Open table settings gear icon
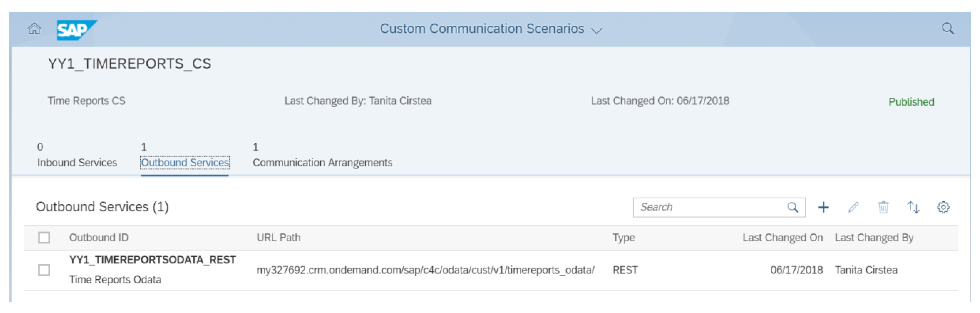980x313 pixels. click(x=943, y=207)
